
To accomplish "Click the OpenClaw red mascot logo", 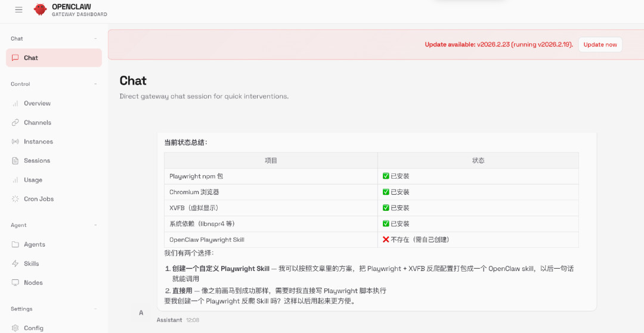I will [x=40, y=10].
